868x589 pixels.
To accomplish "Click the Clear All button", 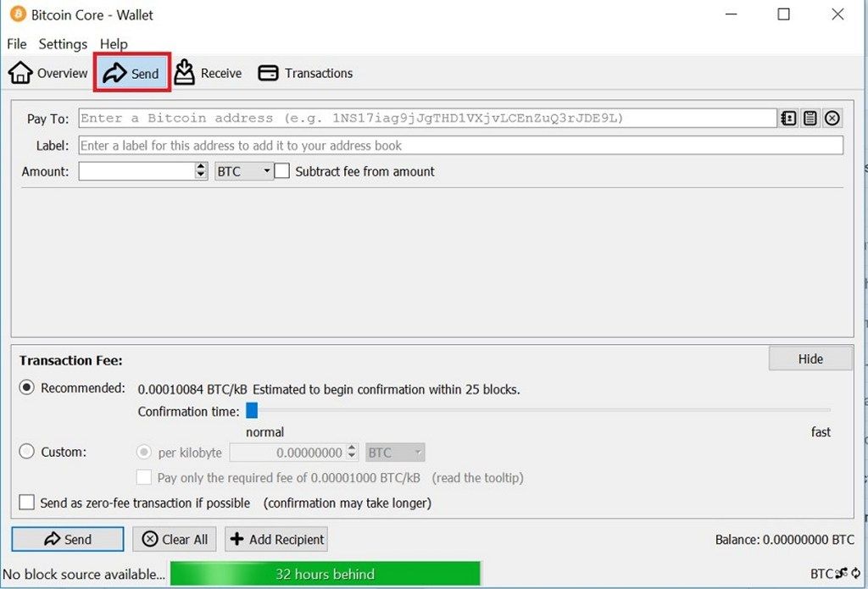I will 175,539.
